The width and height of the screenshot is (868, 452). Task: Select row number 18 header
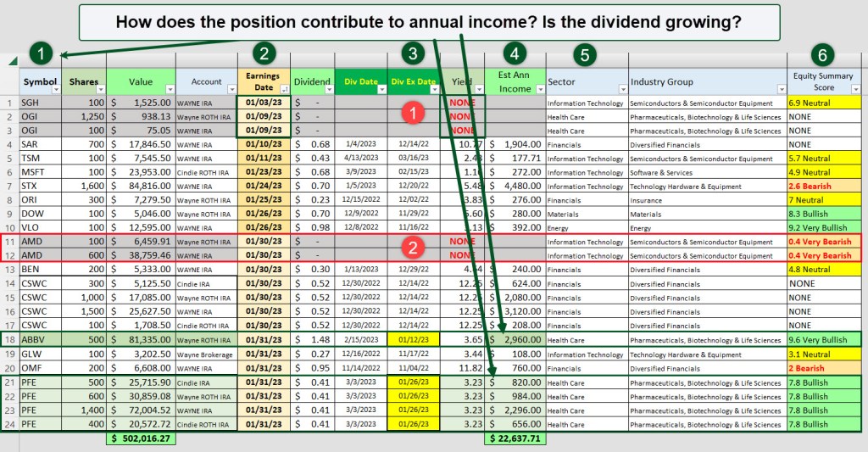coord(9,339)
